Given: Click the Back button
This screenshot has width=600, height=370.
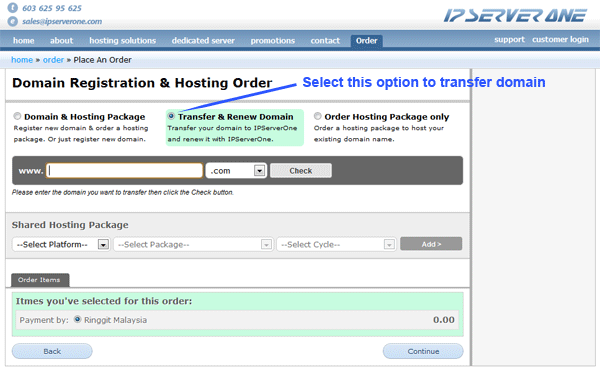Looking at the screenshot, I should coord(52,351).
